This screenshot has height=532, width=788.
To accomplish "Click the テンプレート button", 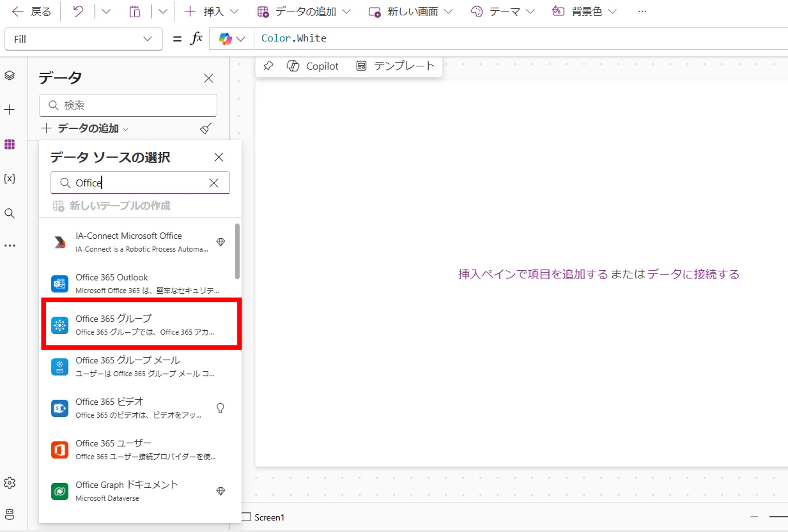I will click(395, 66).
